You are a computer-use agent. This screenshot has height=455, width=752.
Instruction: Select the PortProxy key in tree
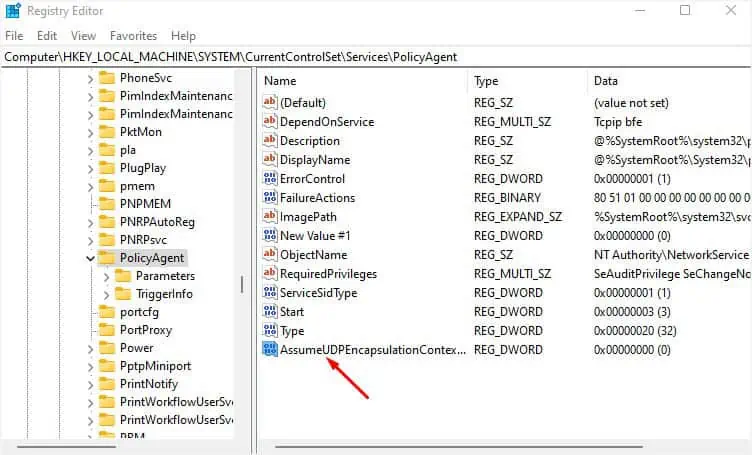point(145,330)
